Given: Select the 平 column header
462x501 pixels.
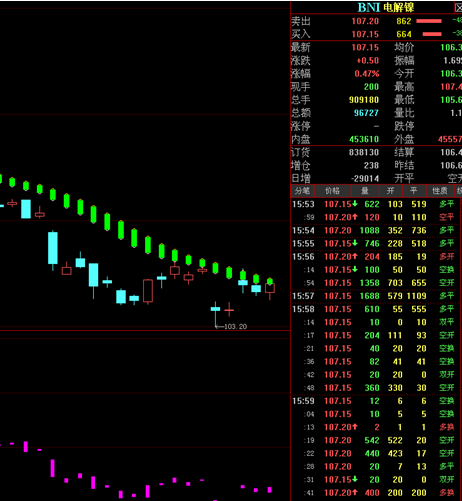Looking at the screenshot, I should (x=414, y=191).
